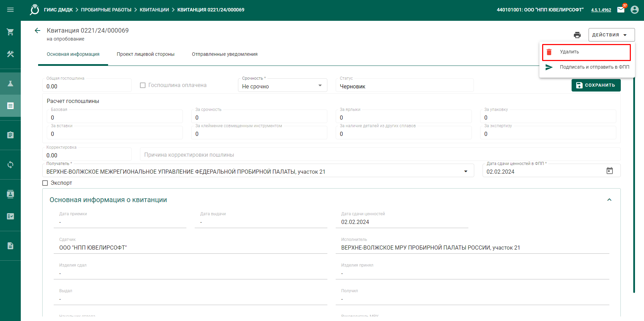Click the page scrollbar on right
Screen dimensions: 644x321
[x=634, y=185]
